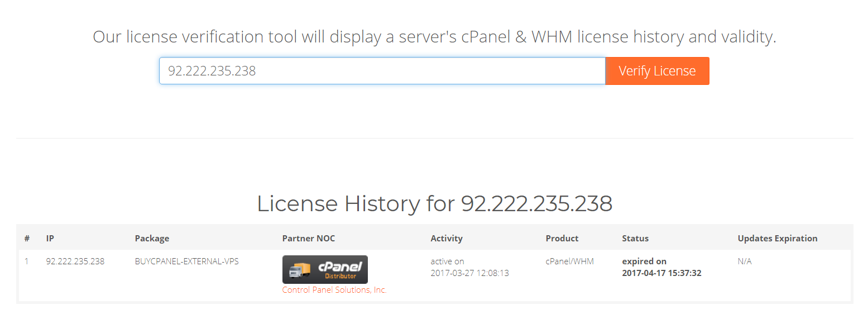Image resolution: width=868 pixels, height=333 pixels.
Task: Select the BUYCPANEL-EXTERNAL-VPS package cell
Action: [186, 261]
